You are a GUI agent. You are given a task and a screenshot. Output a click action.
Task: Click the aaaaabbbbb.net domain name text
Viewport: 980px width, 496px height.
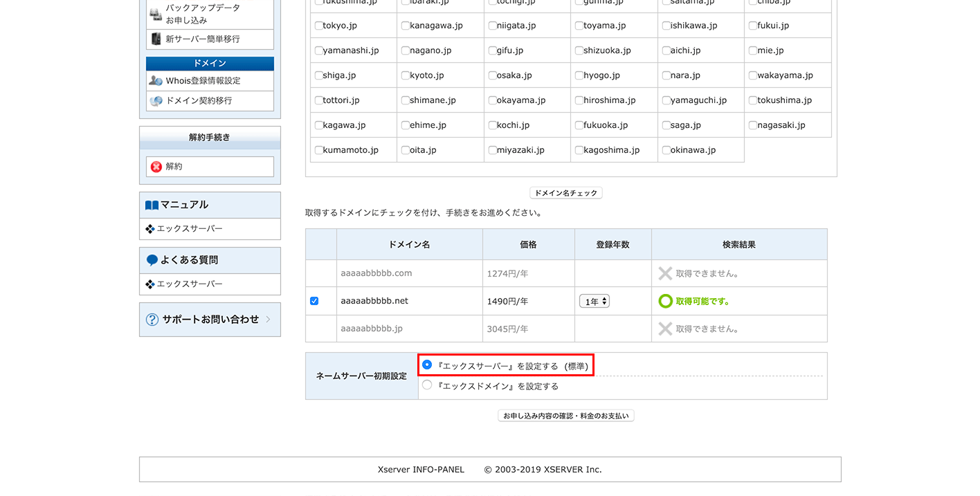(374, 301)
